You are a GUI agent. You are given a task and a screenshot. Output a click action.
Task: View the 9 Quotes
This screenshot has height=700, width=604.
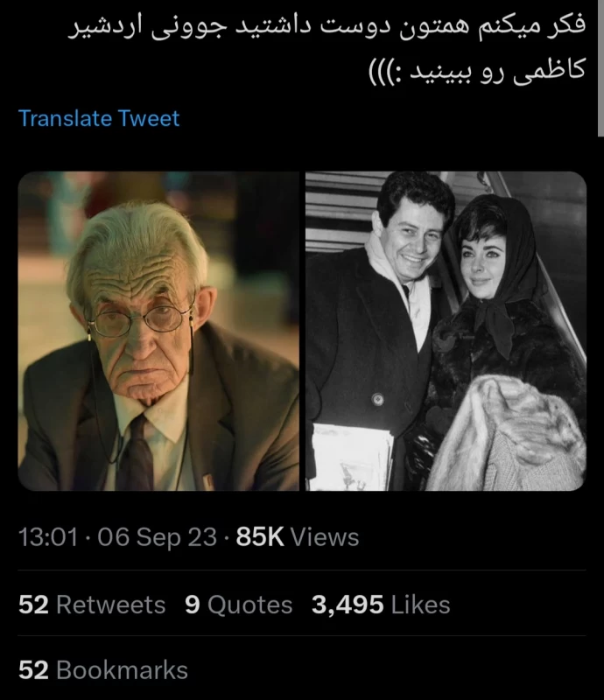[x=239, y=605]
